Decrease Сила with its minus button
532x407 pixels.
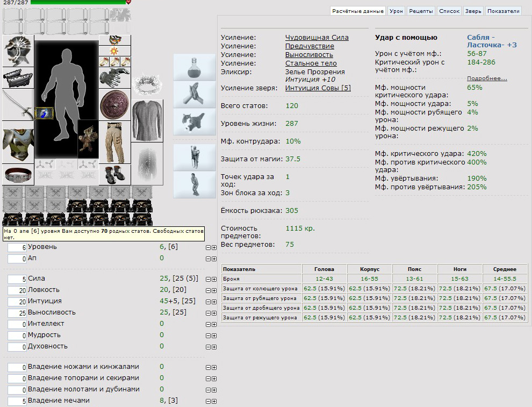pos(209,280)
